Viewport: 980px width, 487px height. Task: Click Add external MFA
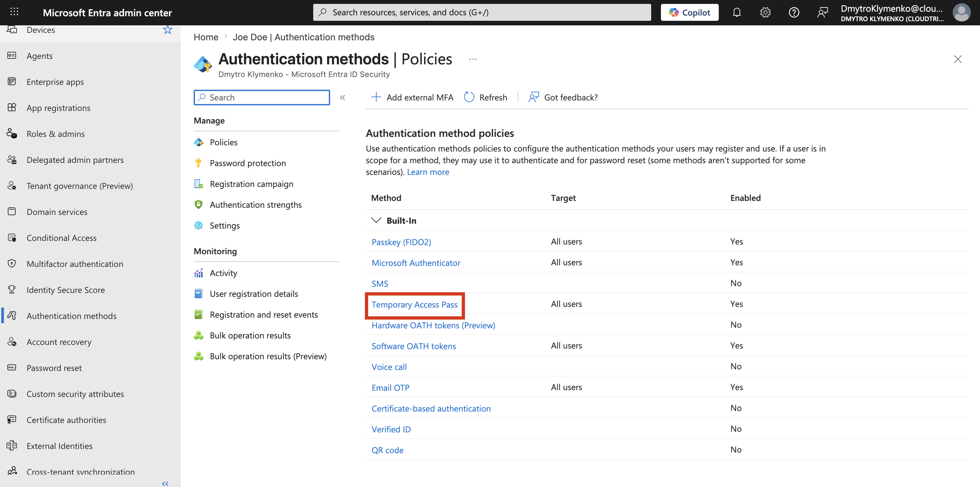tap(412, 98)
